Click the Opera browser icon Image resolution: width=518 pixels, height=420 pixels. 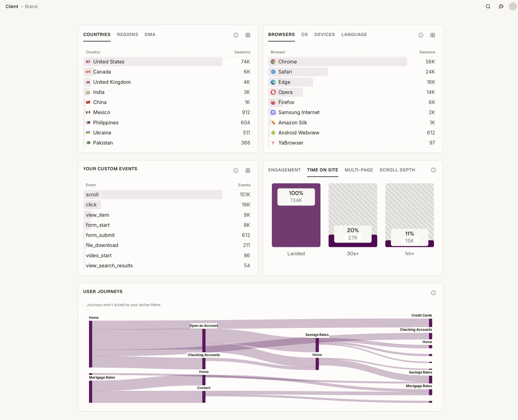273,92
